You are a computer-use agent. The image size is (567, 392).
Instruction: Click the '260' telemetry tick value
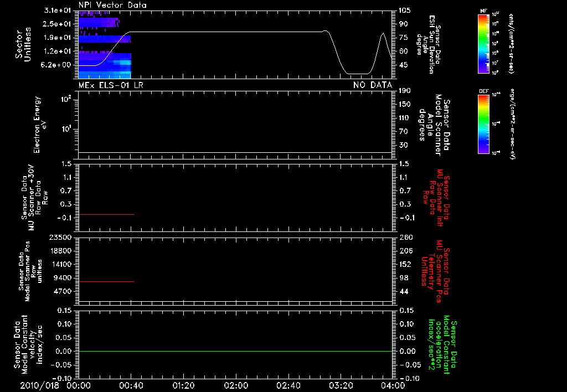(405, 237)
